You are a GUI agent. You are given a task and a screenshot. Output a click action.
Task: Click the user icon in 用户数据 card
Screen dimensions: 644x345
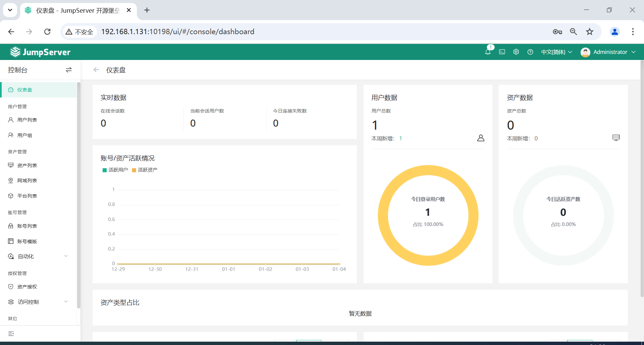481,138
